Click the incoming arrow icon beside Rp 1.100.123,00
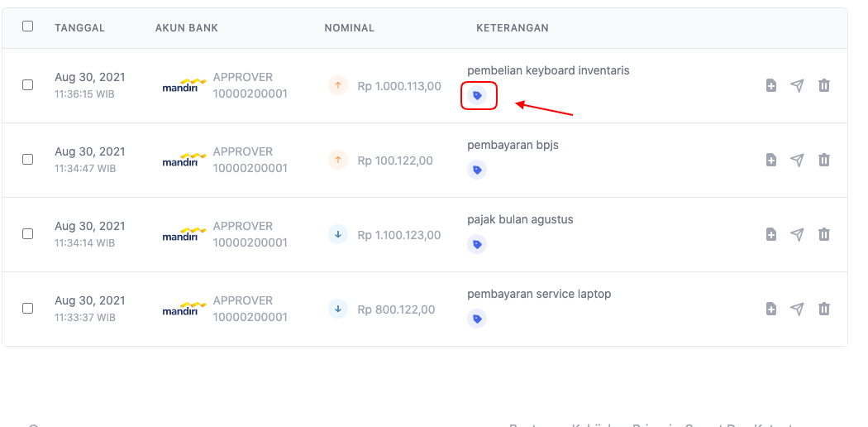The image size is (868, 427). 338,234
